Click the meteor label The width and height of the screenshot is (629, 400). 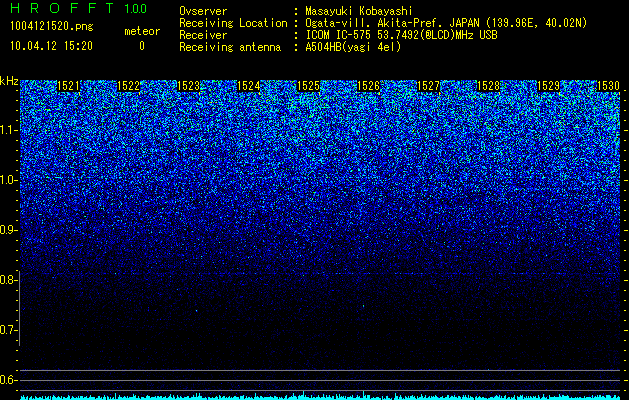[142, 31]
